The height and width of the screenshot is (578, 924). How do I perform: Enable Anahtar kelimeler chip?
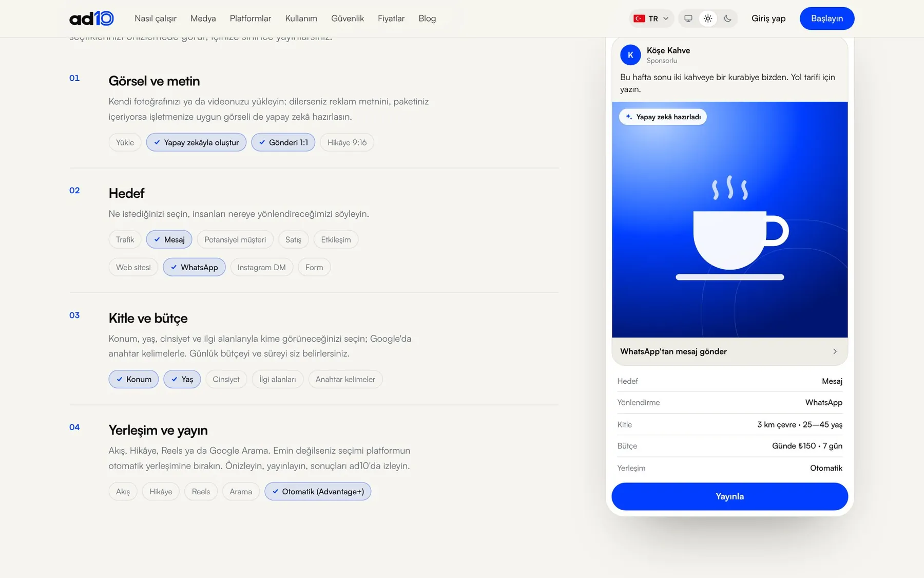pos(345,379)
